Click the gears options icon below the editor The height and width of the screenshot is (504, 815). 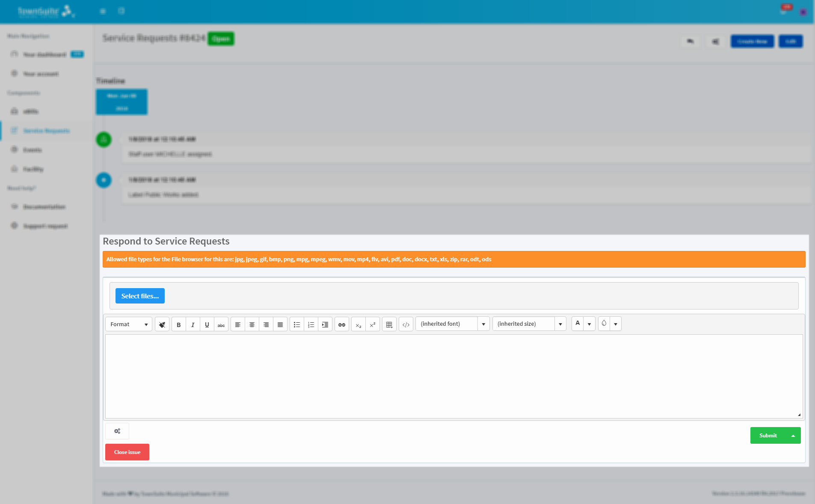tap(117, 431)
